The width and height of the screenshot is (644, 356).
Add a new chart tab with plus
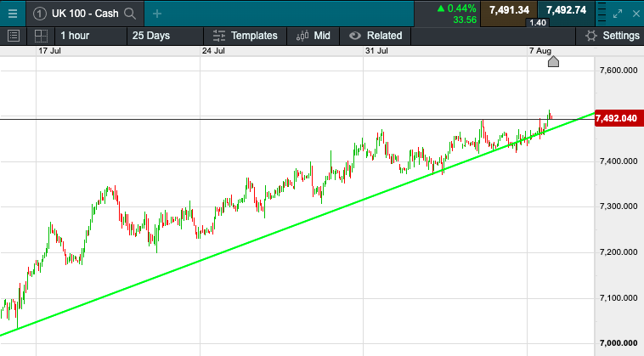pyautogui.click(x=157, y=14)
